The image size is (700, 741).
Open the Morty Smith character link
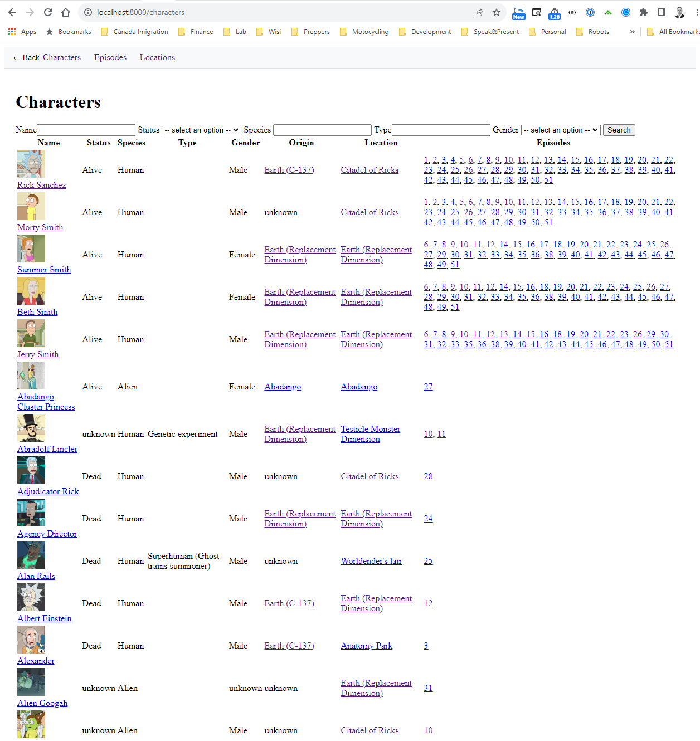coord(40,227)
